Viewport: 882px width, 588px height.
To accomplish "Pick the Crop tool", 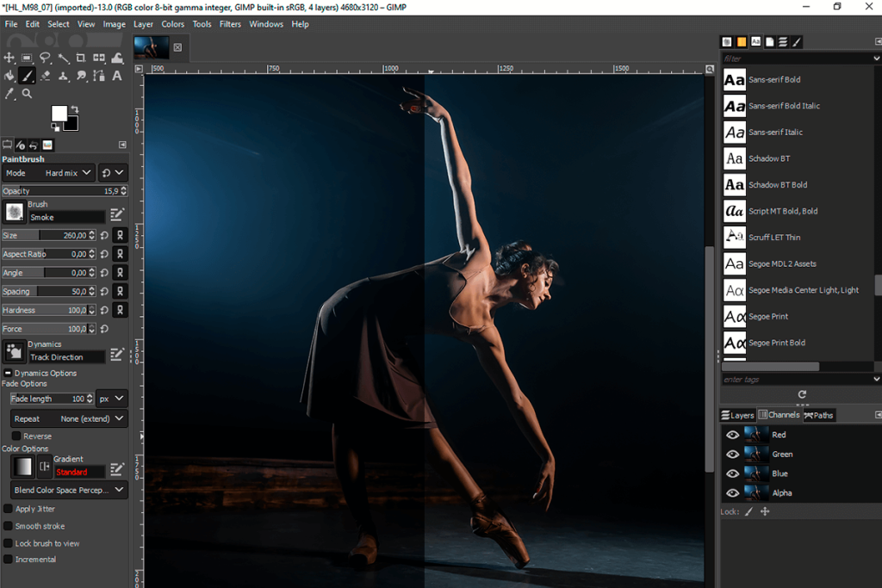I will tap(81, 58).
